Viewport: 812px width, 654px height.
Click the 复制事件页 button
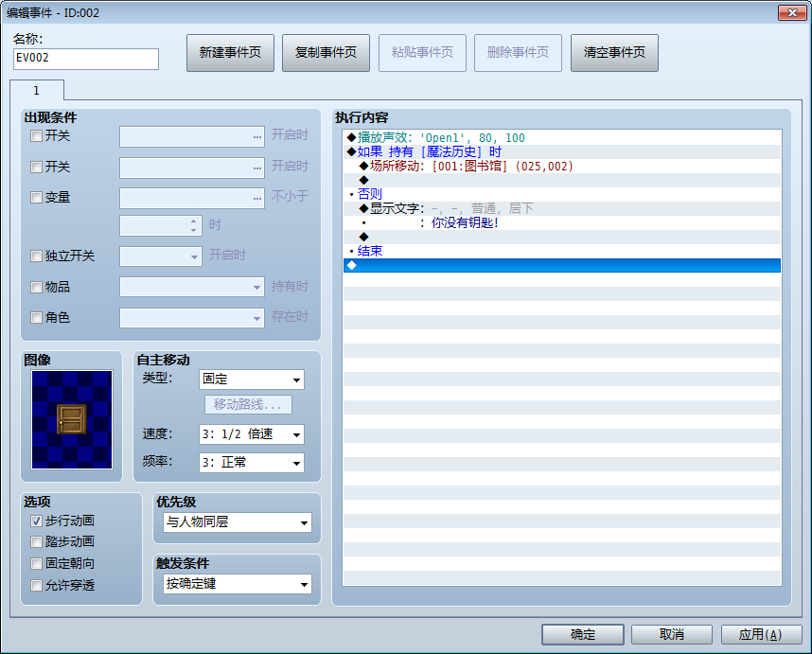tap(326, 53)
